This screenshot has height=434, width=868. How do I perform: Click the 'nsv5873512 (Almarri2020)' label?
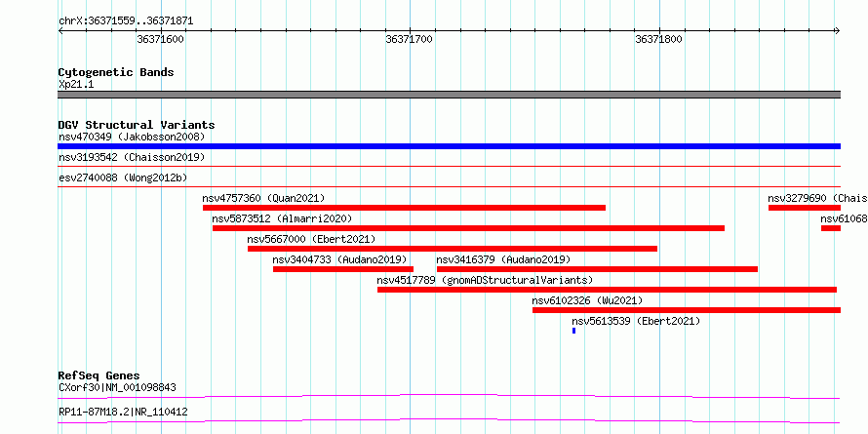coord(282,218)
